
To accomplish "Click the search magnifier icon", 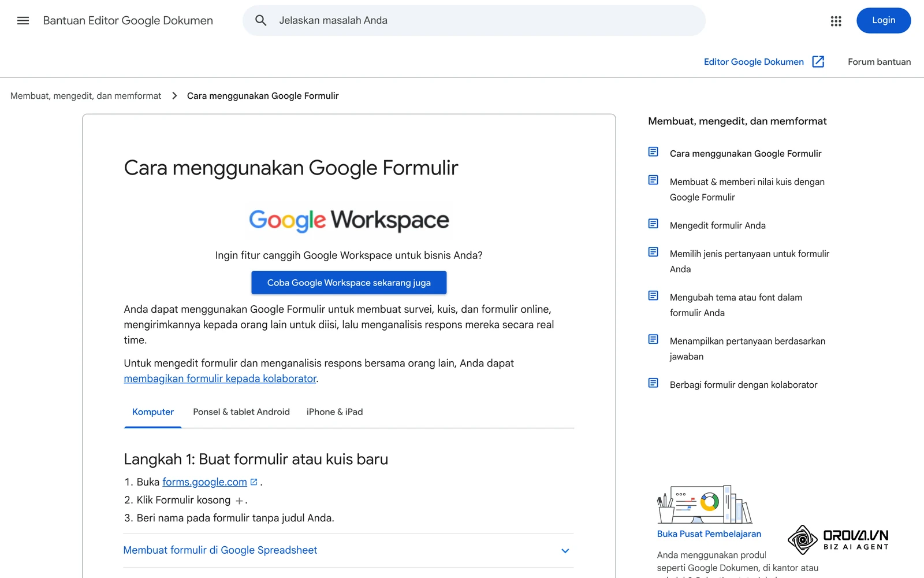I will click(x=261, y=21).
